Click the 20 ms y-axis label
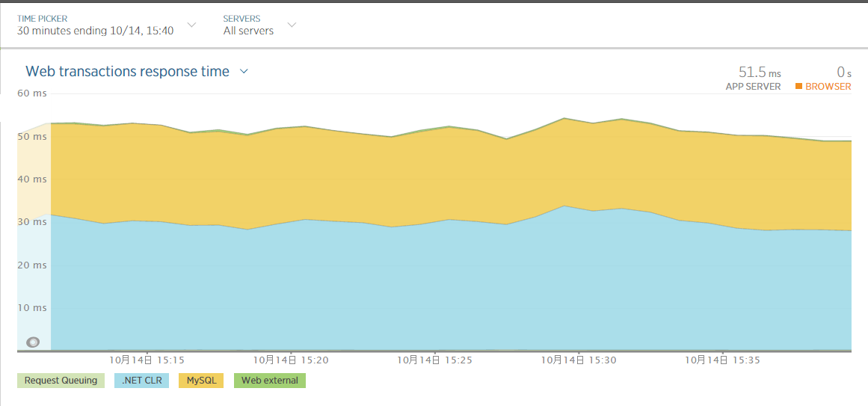The height and width of the screenshot is (406, 868). coord(32,265)
